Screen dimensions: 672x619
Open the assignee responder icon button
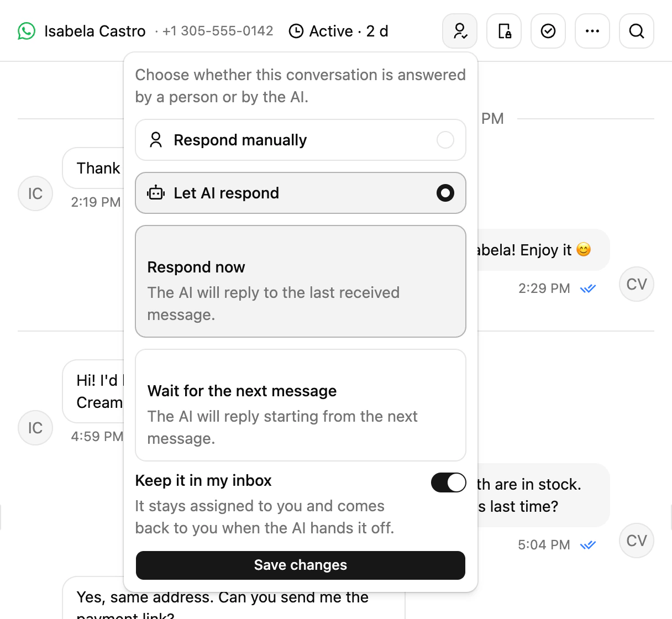(460, 31)
